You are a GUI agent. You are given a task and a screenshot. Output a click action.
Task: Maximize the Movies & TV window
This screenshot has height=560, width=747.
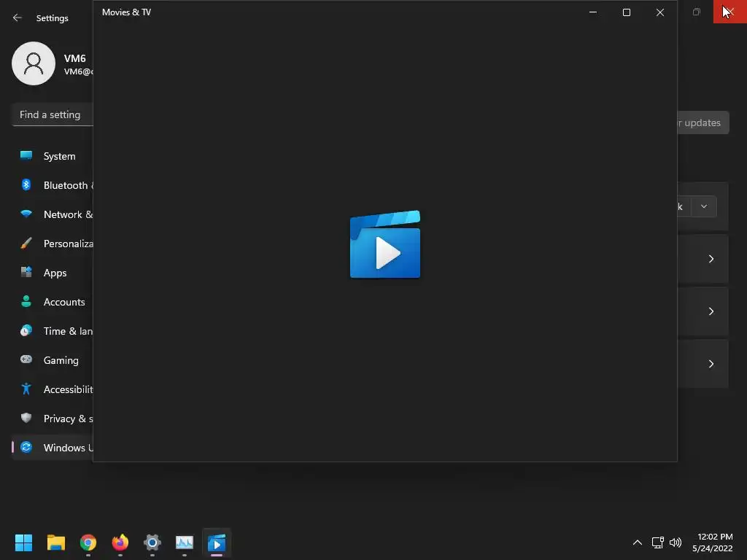627,12
